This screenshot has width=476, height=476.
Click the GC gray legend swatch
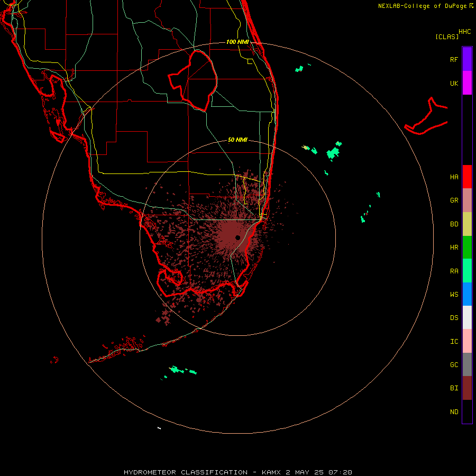pyautogui.click(x=467, y=364)
